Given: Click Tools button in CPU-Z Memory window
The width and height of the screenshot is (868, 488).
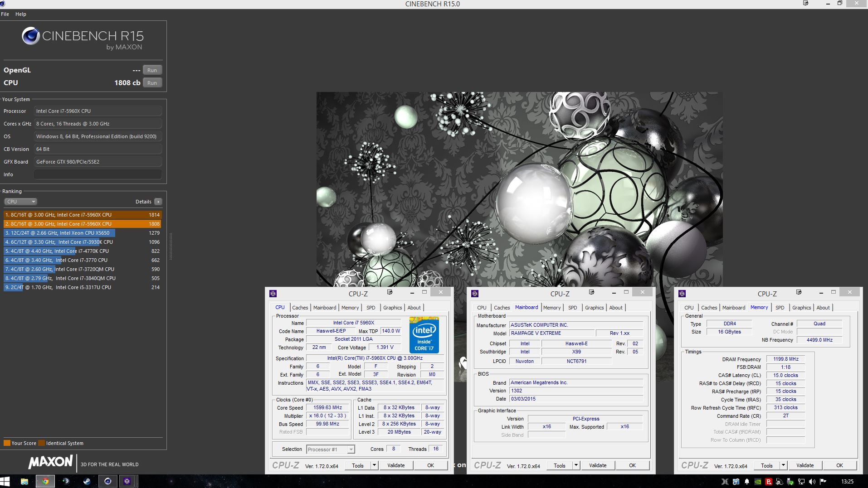Looking at the screenshot, I should 767,465.
